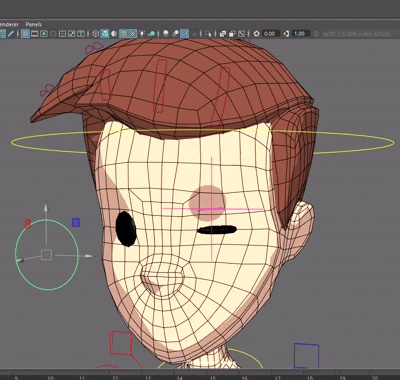Screen dimensions: 400x380
Task: Select the green circle rig control
Action: 47,255
